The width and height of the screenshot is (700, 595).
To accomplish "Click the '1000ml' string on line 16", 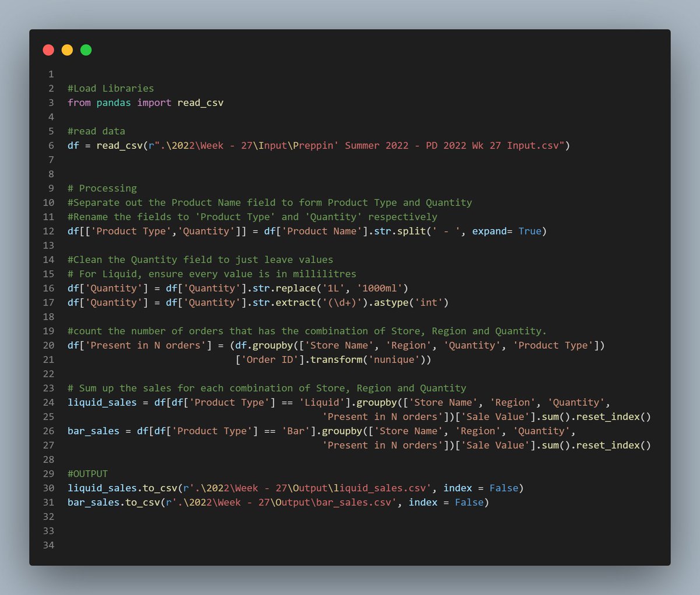I will coord(380,288).
